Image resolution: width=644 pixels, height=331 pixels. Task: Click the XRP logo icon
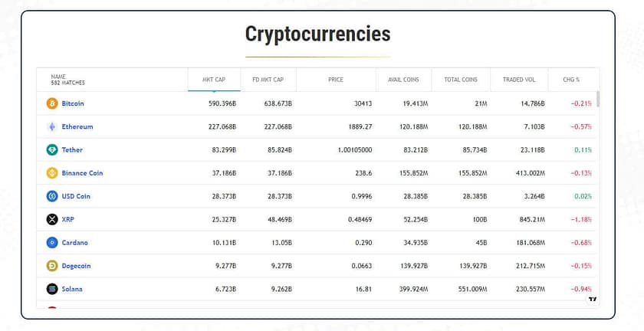52,219
